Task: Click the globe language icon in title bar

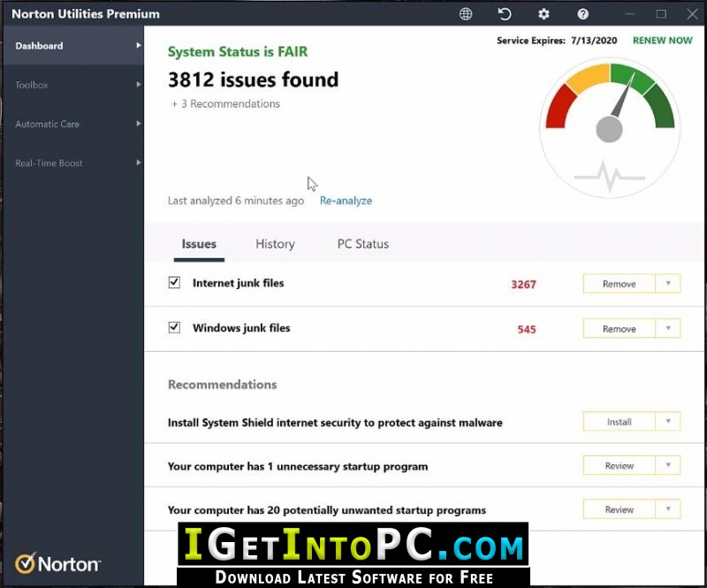Action: tap(466, 14)
